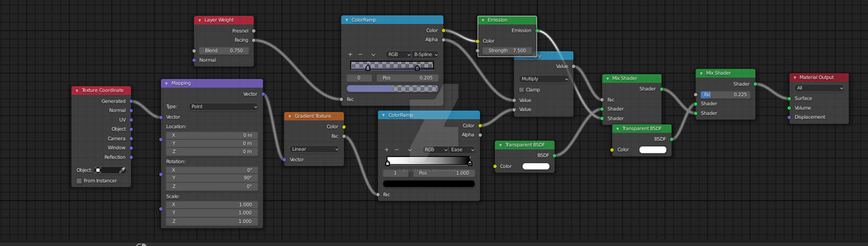Viewport: 868px width, 246px height.
Task: Click the active stop index 1 field
Action: (395, 173)
